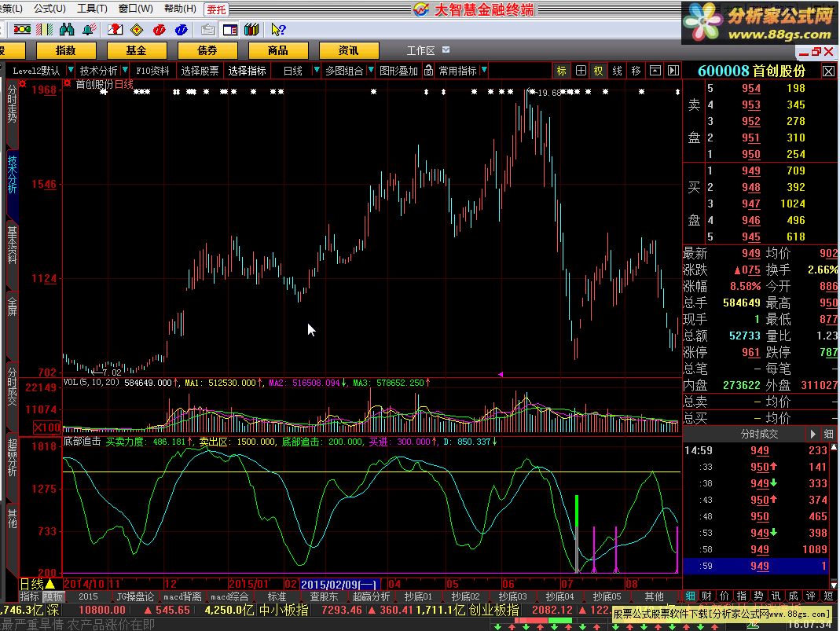840x631 pixels.
Task: Switch to the 超赢分析 tab
Action: pyautogui.click(x=371, y=596)
